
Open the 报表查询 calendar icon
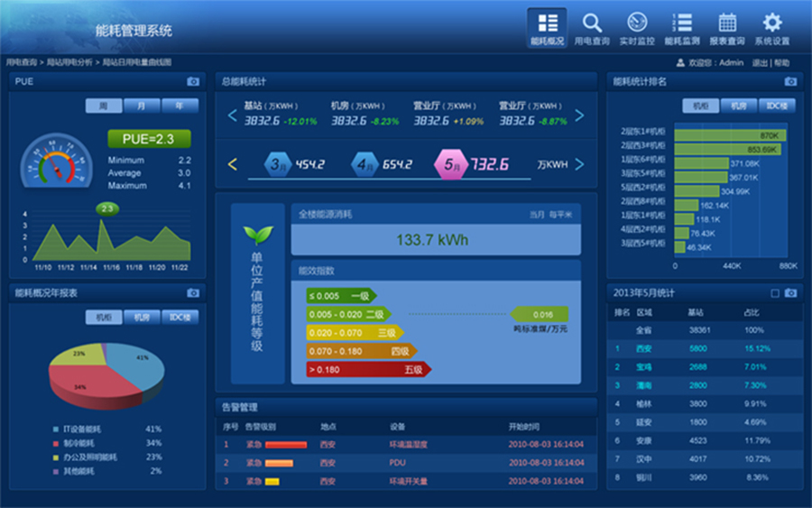(x=727, y=24)
